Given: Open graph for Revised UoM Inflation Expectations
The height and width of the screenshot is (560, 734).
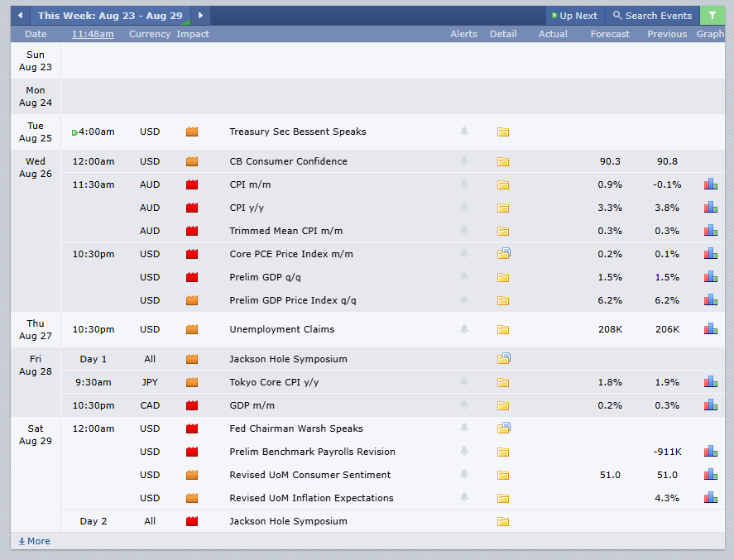Looking at the screenshot, I should [711, 498].
